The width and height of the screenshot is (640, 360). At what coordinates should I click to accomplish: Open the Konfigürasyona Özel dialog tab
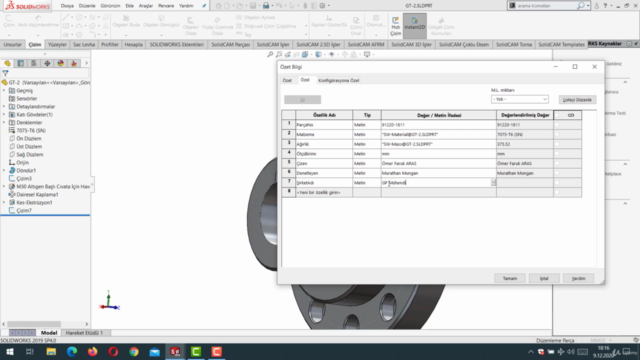pyautogui.click(x=339, y=80)
